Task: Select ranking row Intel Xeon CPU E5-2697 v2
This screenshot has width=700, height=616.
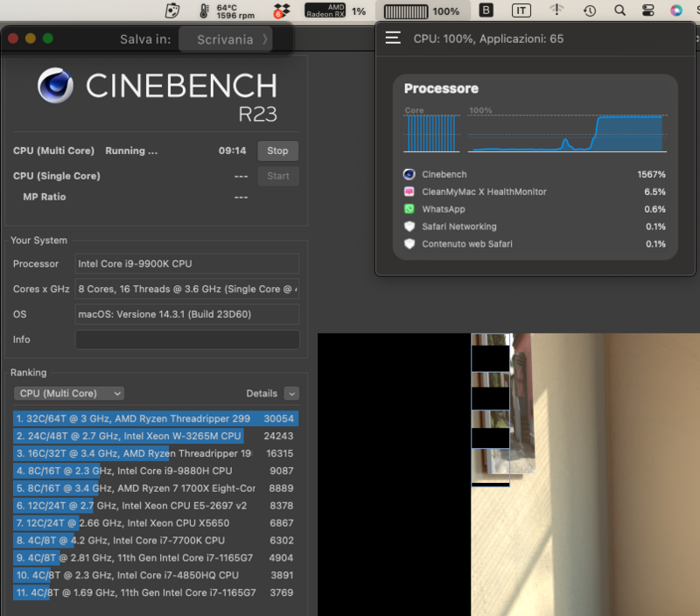Action: coord(156,505)
